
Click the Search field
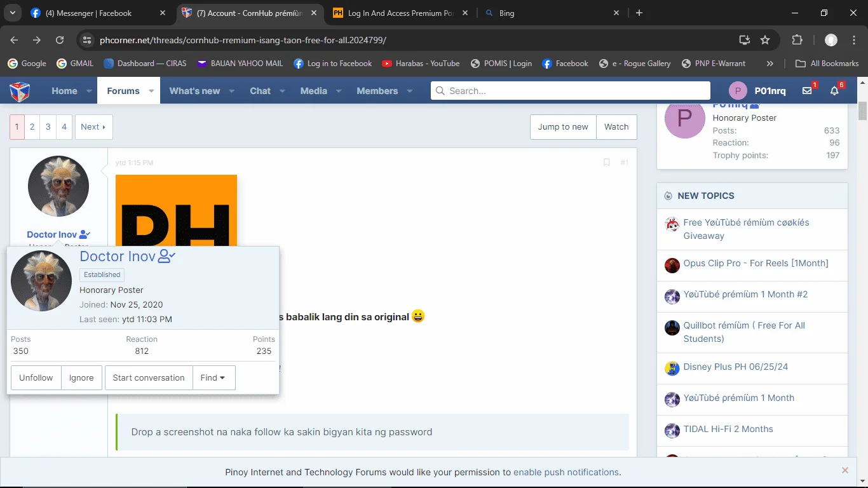[571, 91]
